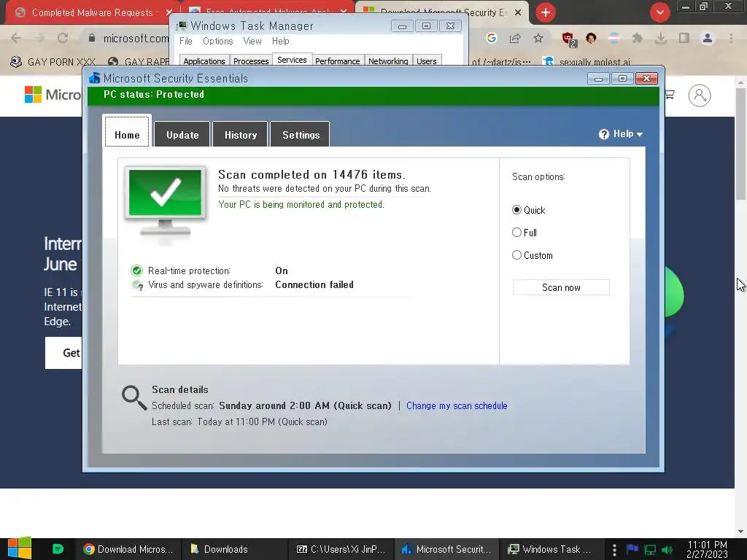This screenshot has width=747, height=560.
Task: Click the Chrome back arrow
Action: tap(16, 38)
